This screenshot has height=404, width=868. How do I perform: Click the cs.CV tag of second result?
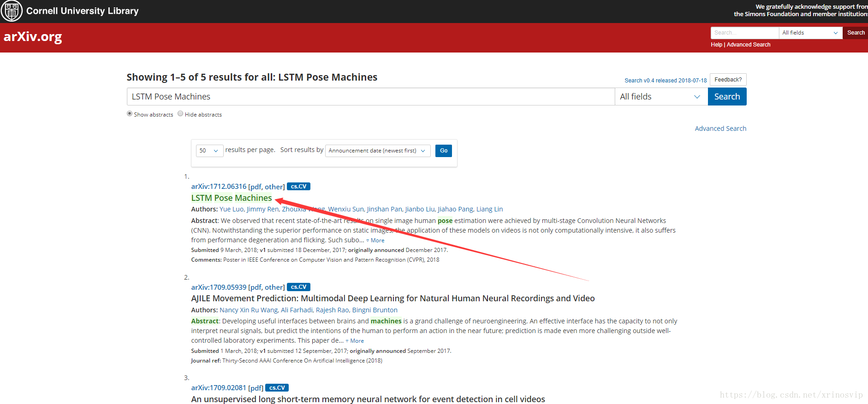click(x=298, y=287)
